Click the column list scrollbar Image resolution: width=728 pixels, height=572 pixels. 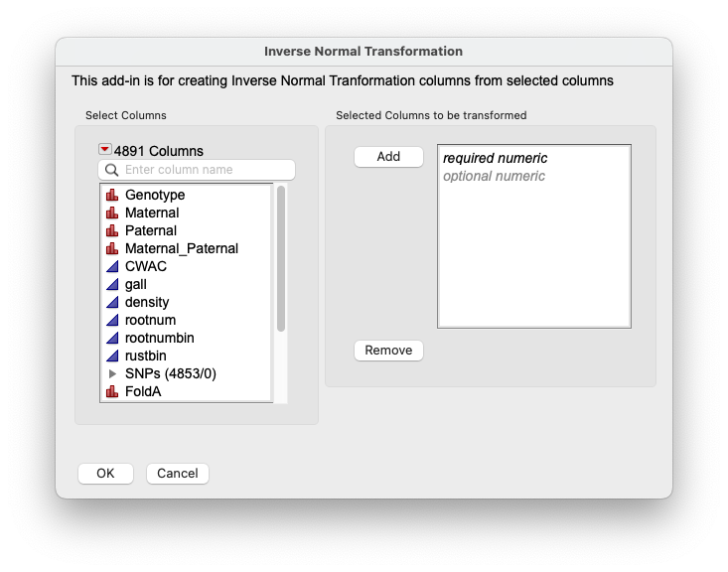[x=281, y=258]
